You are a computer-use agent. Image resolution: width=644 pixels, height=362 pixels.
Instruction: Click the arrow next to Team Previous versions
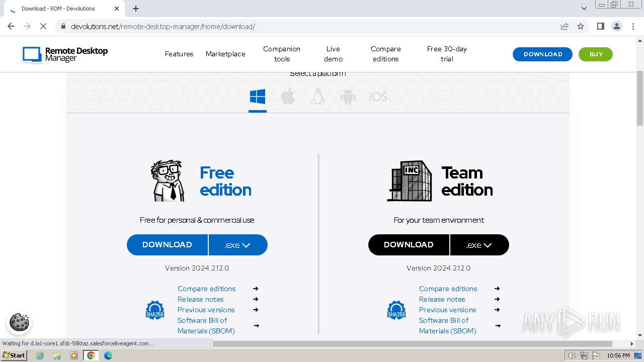pos(497,310)
